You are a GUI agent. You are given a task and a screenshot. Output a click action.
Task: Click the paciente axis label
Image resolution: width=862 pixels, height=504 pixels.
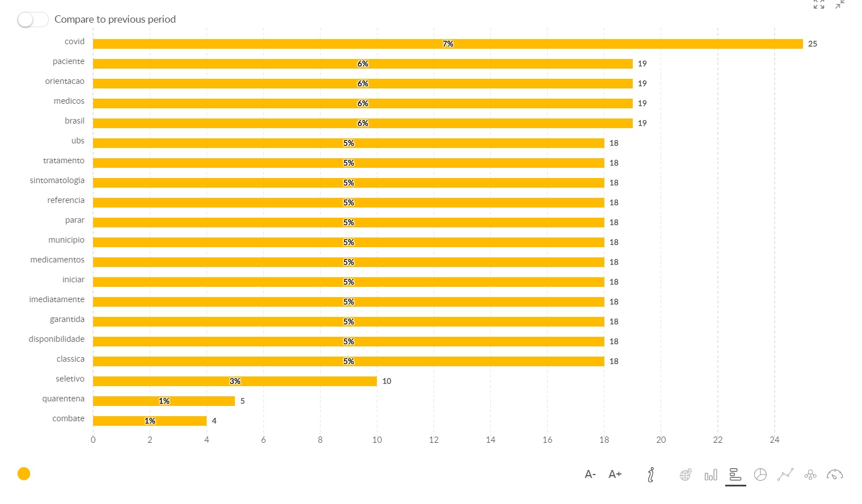pyautogui.click(x=69, y=61)
